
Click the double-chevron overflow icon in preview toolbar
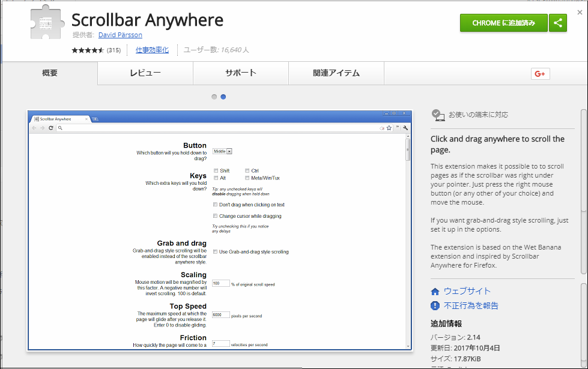click(398, 127)
